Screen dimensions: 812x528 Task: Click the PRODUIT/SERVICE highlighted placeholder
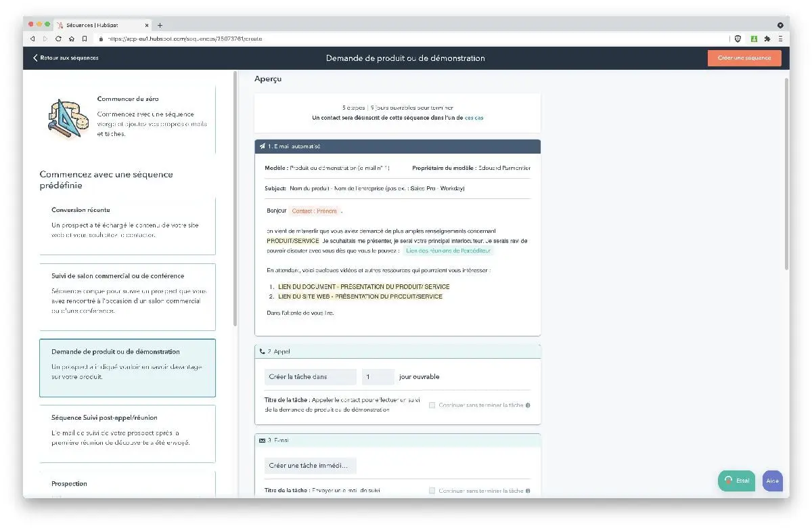pyautogui.click(x=293, y=240)
